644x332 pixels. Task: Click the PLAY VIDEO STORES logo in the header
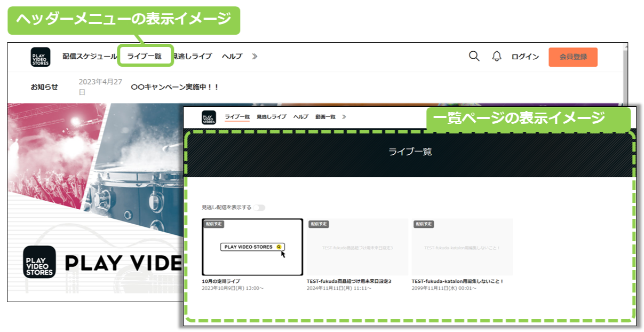40,56
